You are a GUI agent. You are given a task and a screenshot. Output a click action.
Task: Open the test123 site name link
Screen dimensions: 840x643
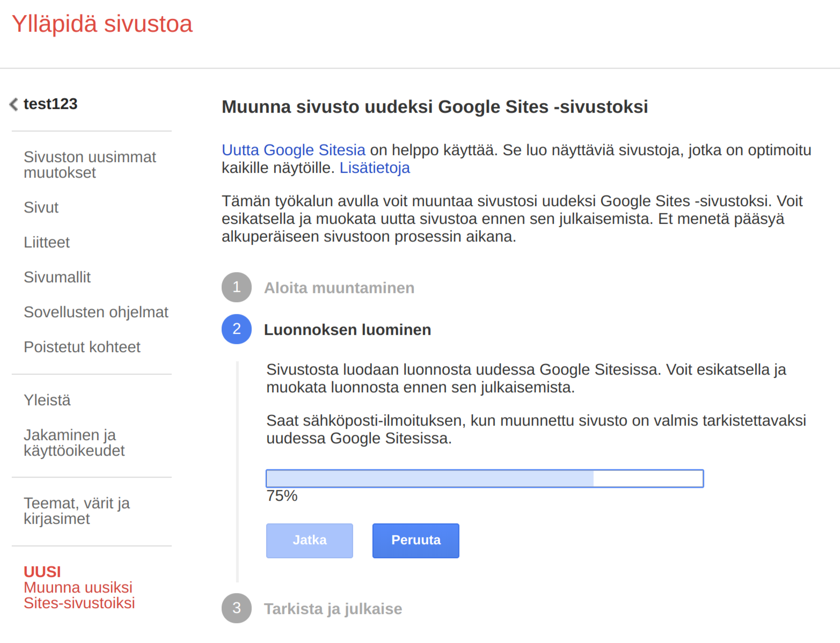[x=50, y=104]
